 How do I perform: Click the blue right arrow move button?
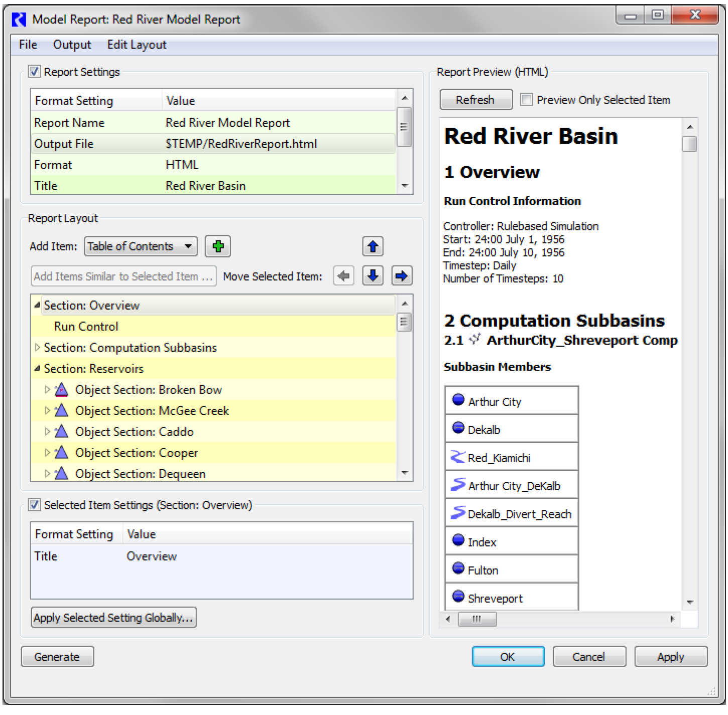click(401, 275)
